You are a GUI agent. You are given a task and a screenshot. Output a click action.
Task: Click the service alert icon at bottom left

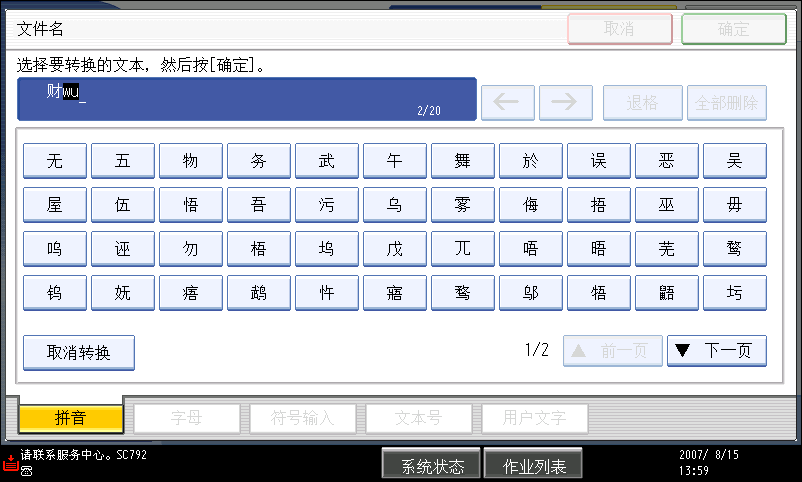pos(10,462)
